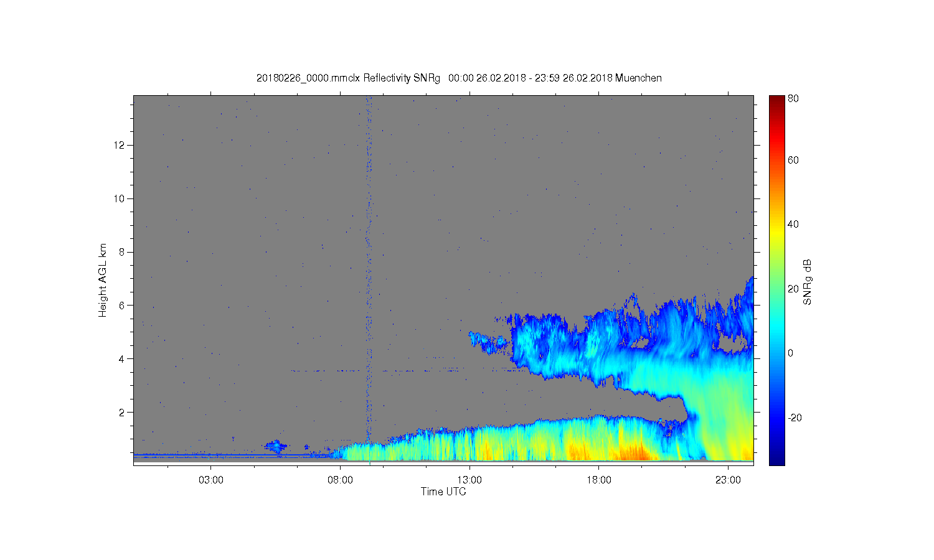Viewport: 934px width, 560px height.
Task: Click the colorbar value '40'
Action: (793, 225)
